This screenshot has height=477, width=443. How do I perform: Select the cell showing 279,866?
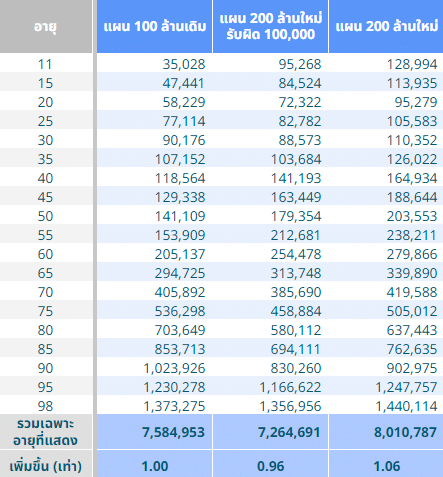386,254
